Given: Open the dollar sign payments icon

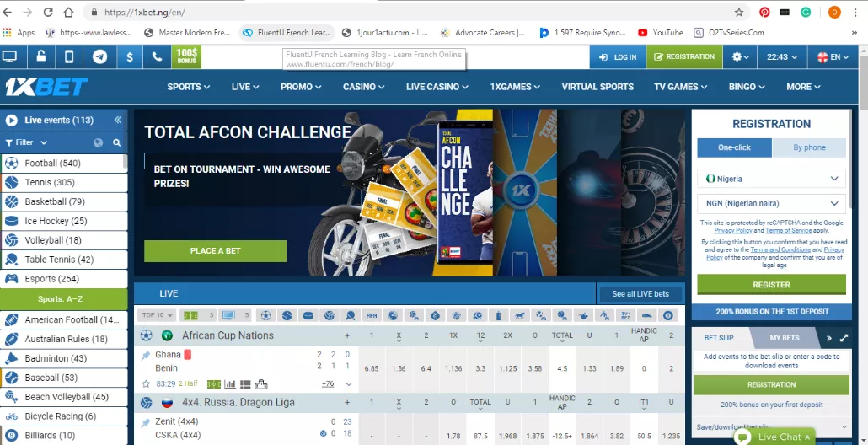Looking at the screenshot, I should pos(130,56).
